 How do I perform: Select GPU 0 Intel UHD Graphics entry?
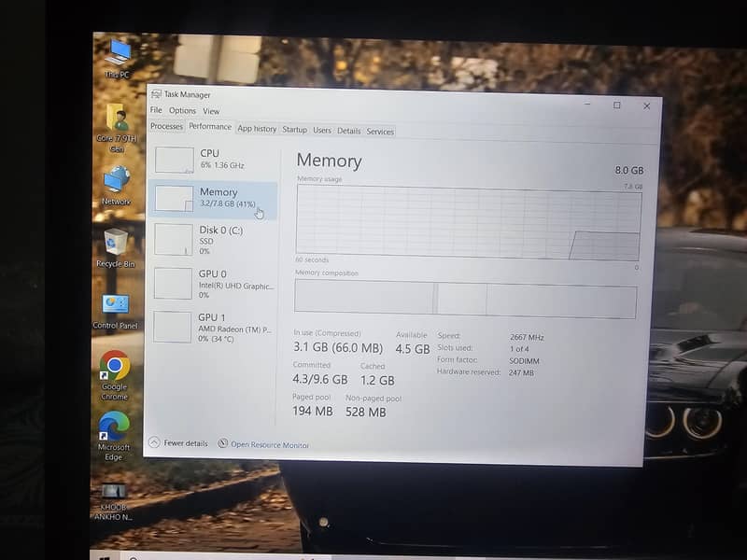(x=213, y=284)
